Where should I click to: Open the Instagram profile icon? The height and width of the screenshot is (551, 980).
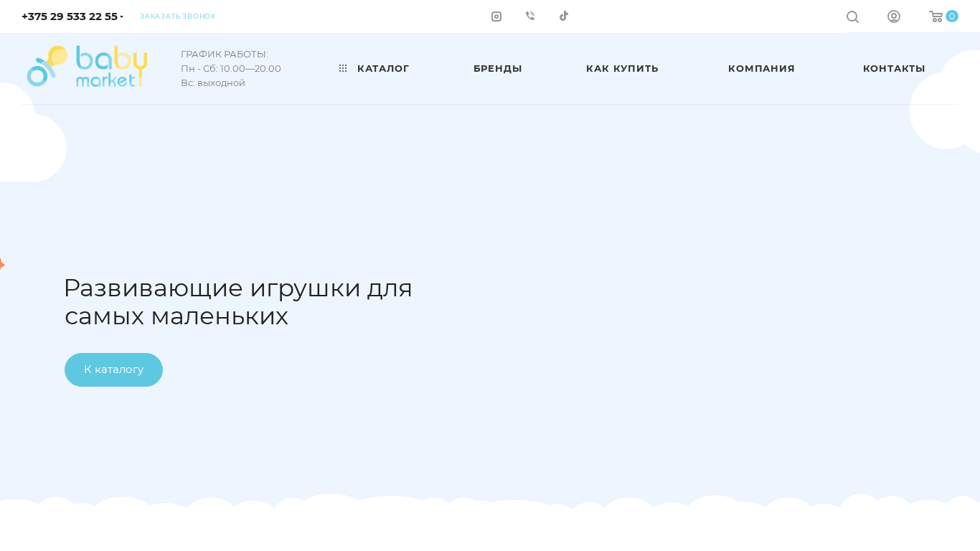pyautogui.click(x=496, y=17)
